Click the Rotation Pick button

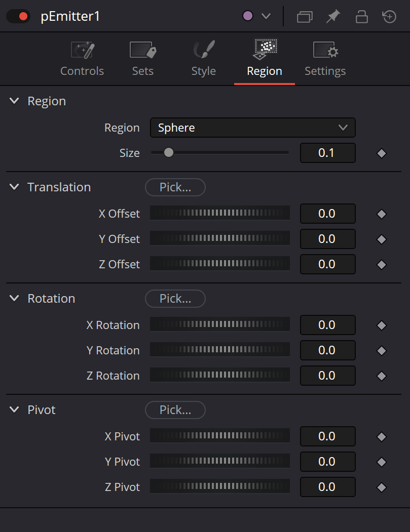click(x=175, y=299)
